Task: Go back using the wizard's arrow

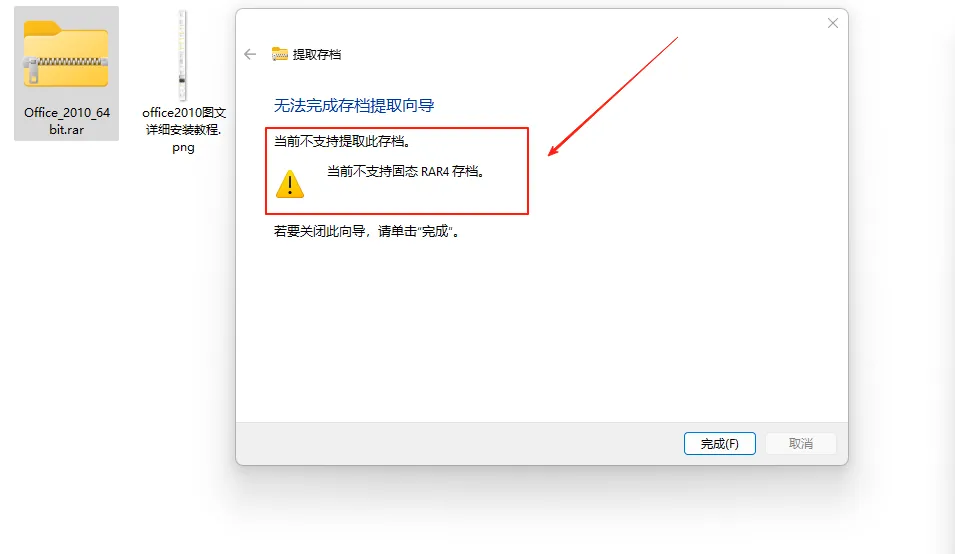Action: tap(250, 54)
